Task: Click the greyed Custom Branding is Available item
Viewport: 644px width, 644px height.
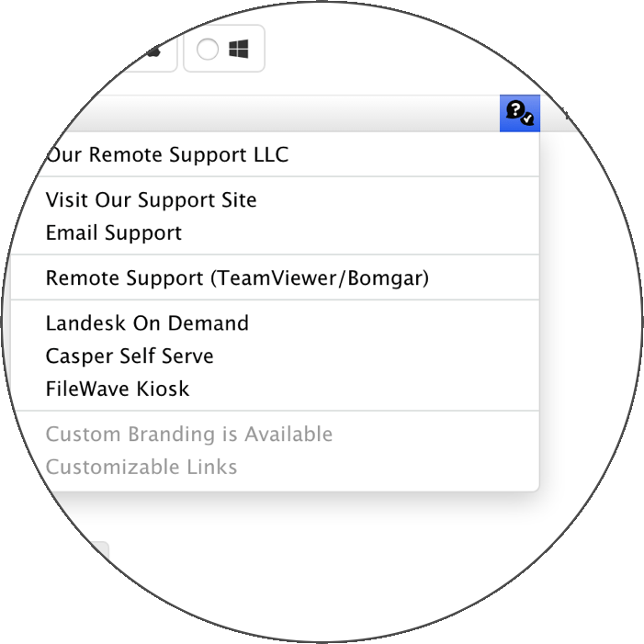Action: 189,435
